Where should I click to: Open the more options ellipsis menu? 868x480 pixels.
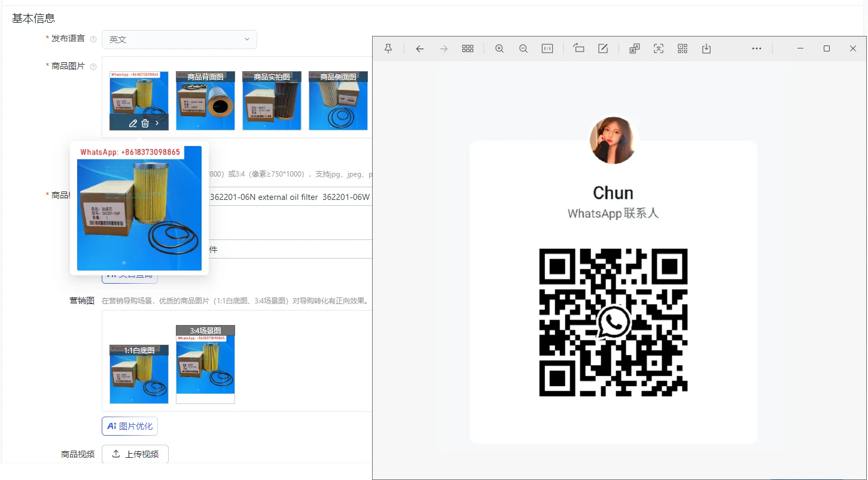point(757,48)
